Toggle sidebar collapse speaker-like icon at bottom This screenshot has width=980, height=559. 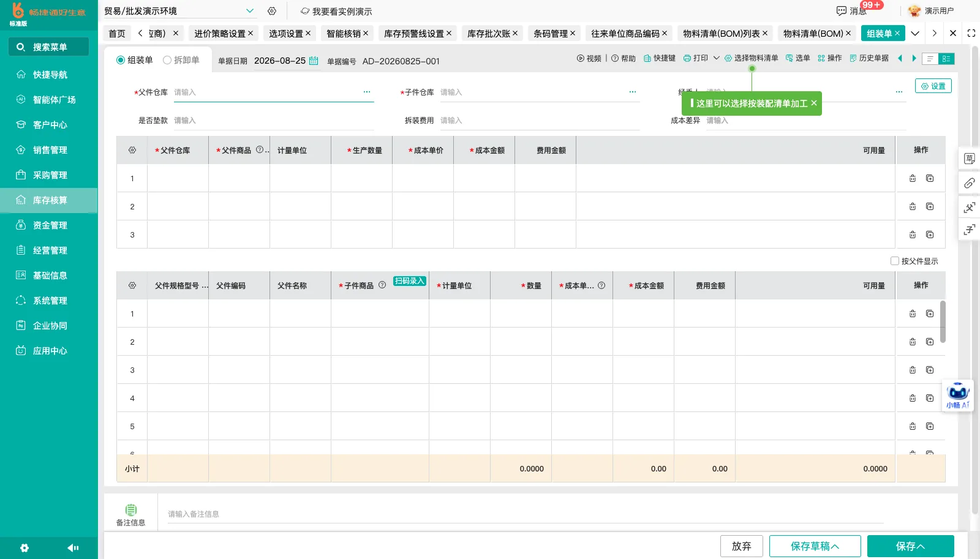73,548
